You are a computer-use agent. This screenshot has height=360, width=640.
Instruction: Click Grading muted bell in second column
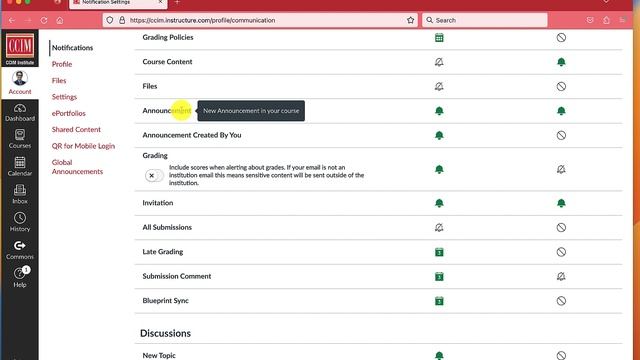click(x=561, y=169)
